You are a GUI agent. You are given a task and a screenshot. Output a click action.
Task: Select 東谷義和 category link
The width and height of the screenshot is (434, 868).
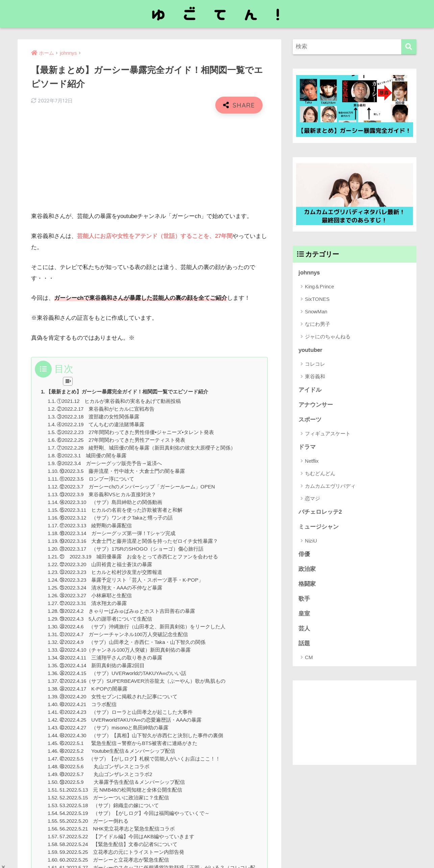pyautogui.click(x=315, y=377)
